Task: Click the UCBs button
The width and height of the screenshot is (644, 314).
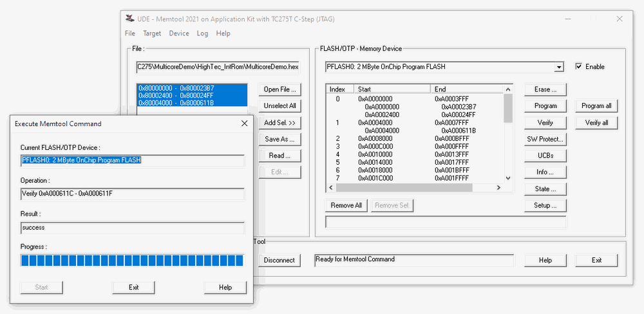Action: (545, 156)
